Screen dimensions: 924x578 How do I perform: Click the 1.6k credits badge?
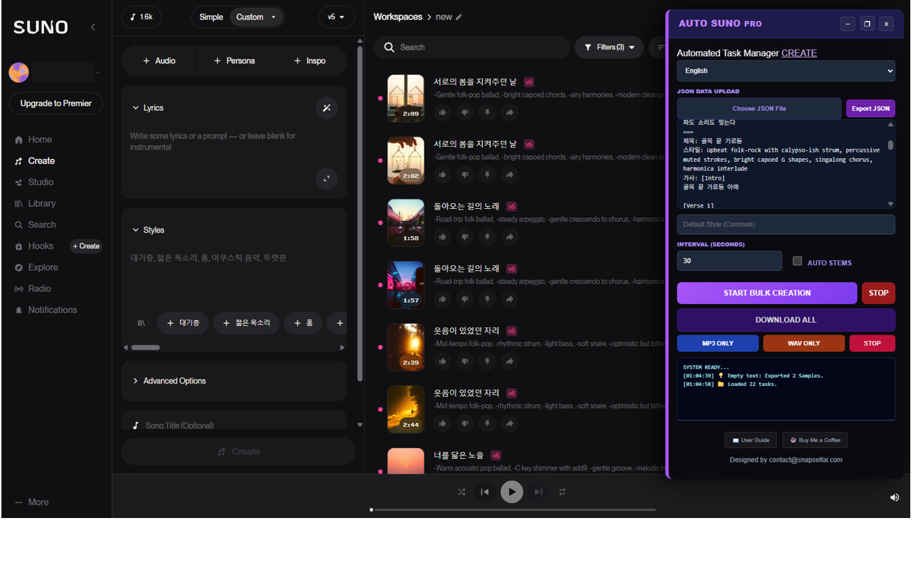coord(141,17)
